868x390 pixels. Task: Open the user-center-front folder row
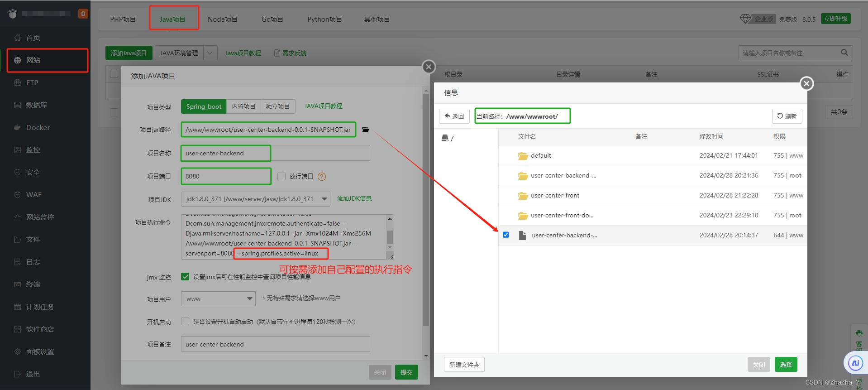653,195
